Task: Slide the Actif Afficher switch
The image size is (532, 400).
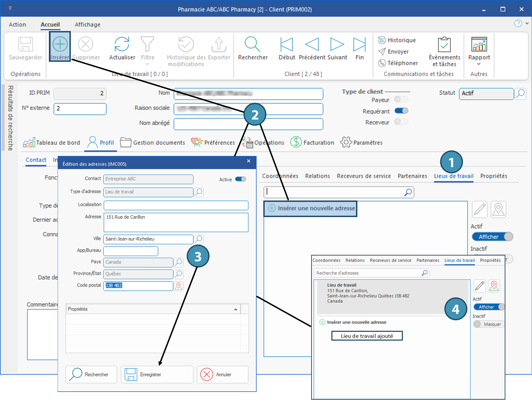Action: pos(492,237)
